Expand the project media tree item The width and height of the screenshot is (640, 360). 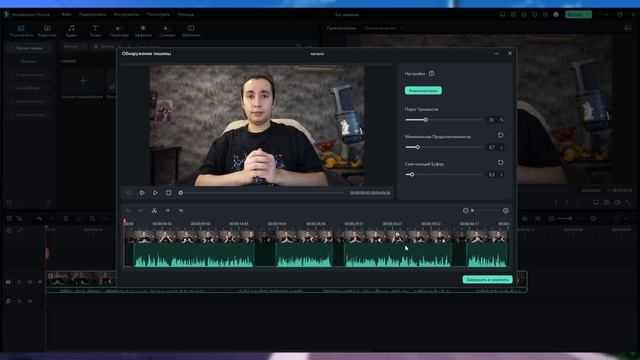pyautogui.click(x=11, y=48)
